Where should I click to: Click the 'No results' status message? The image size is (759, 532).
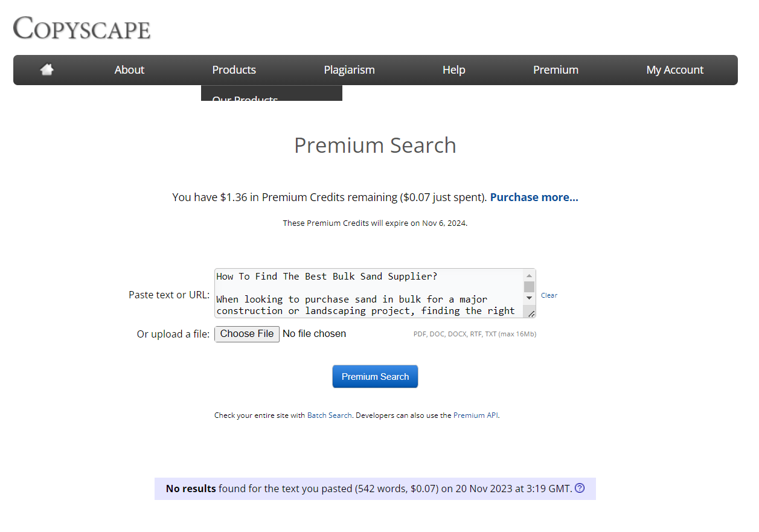375,489
